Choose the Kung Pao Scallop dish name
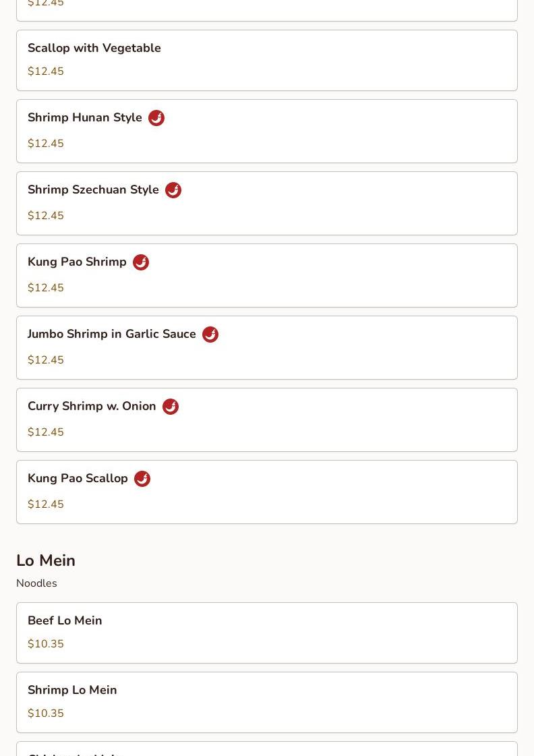 (78, 478)
